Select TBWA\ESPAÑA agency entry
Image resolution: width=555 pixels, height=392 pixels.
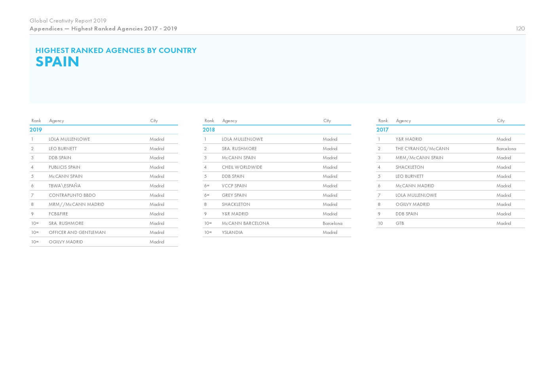click(x=64, y=186)
